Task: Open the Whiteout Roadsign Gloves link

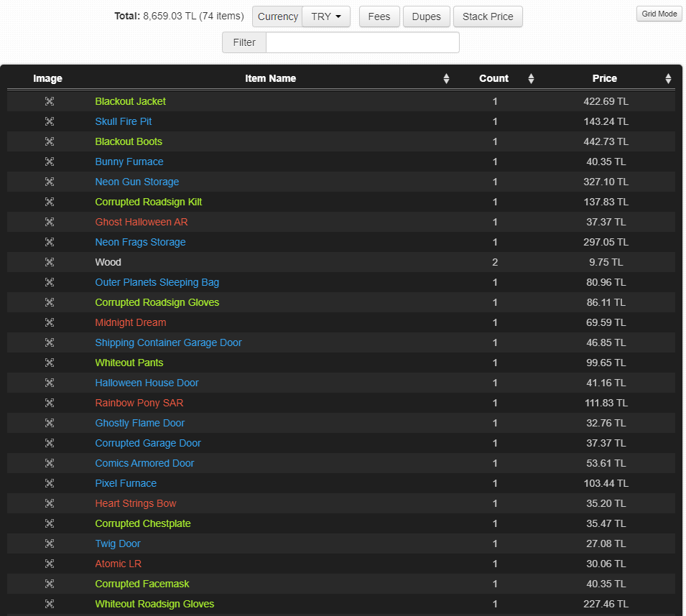Action: pyautogui.click(x=154, y=605)
